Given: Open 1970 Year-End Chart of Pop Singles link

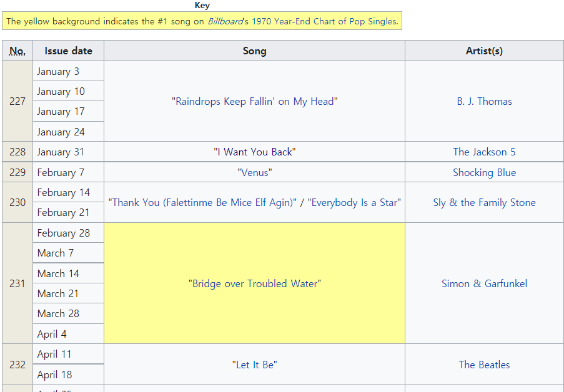Looking at the screenshot, I should click(325, 21).
